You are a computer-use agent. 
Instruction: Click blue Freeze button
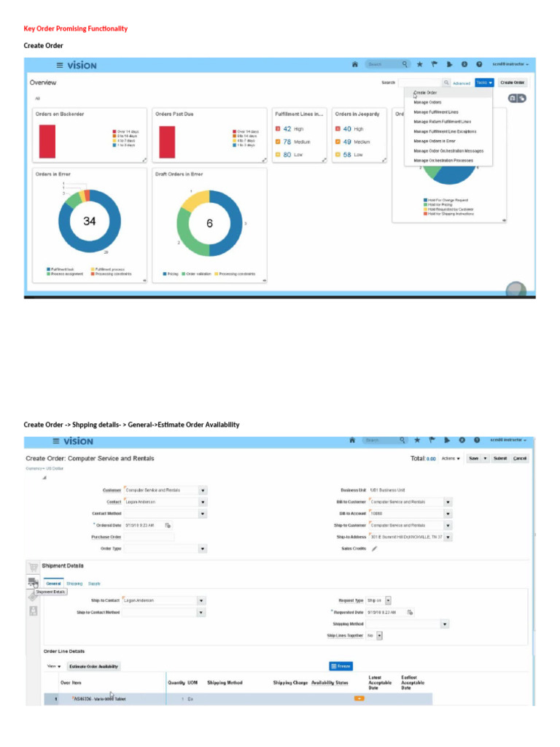coord(341,666)
